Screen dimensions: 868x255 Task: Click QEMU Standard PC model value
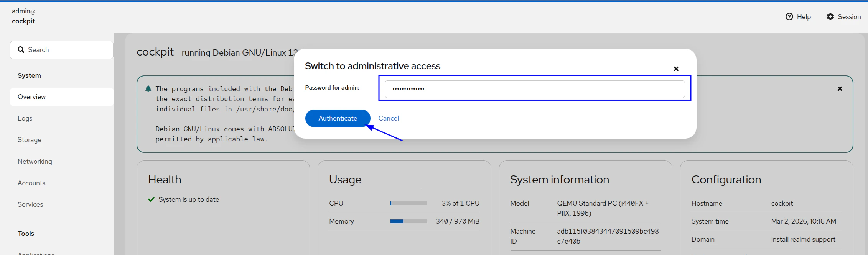pyautogui.click(x=603, y=208)
